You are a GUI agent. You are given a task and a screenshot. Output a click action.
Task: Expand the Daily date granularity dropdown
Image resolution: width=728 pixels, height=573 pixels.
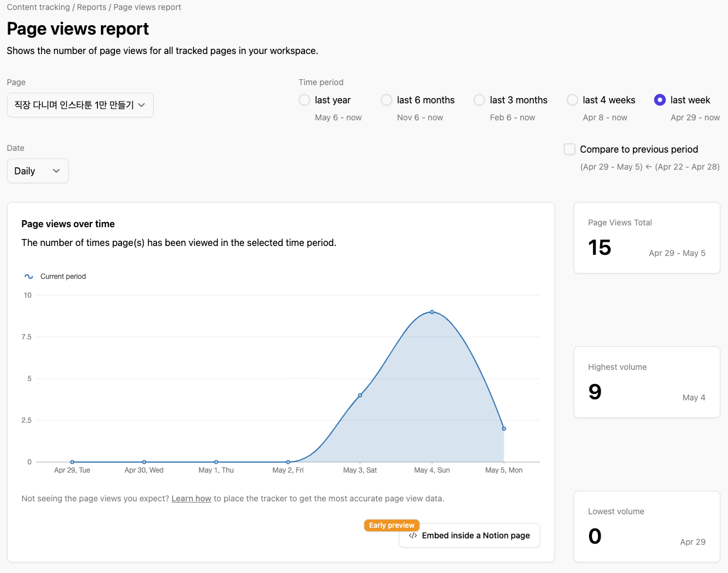[x=38, y=171]
